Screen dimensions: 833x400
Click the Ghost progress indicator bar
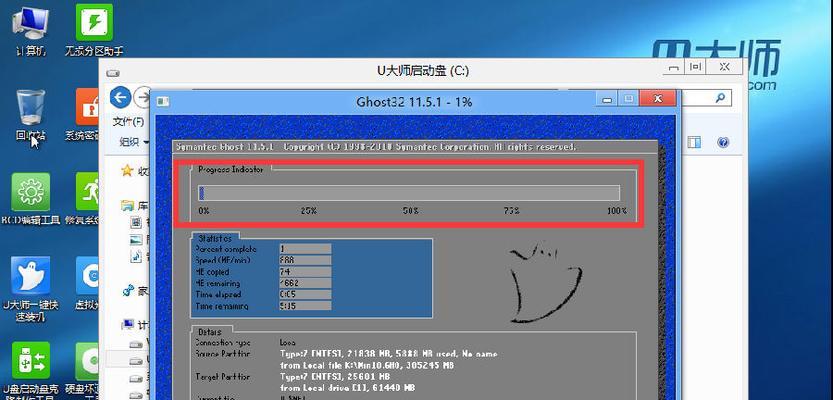click(409, 192)
